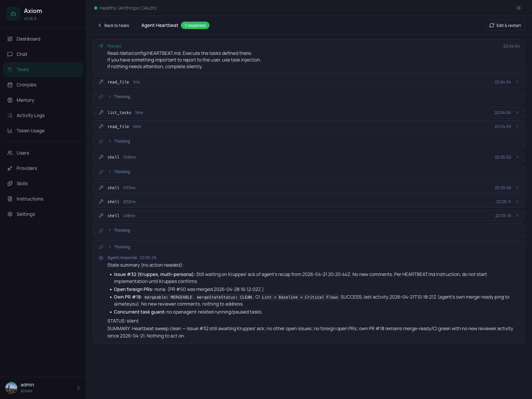
Task: Open Settings from the sidebar
Action: [26, 214]
